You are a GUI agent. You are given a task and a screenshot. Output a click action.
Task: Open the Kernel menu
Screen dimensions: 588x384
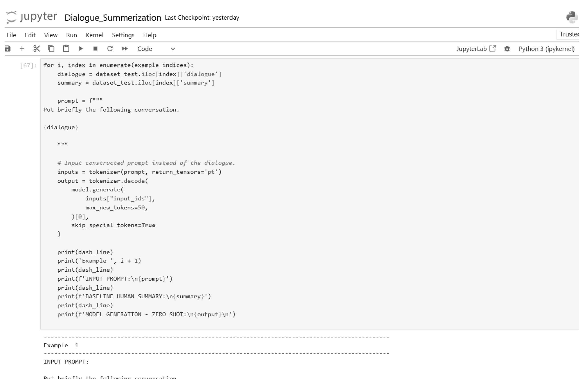[94, 35]
